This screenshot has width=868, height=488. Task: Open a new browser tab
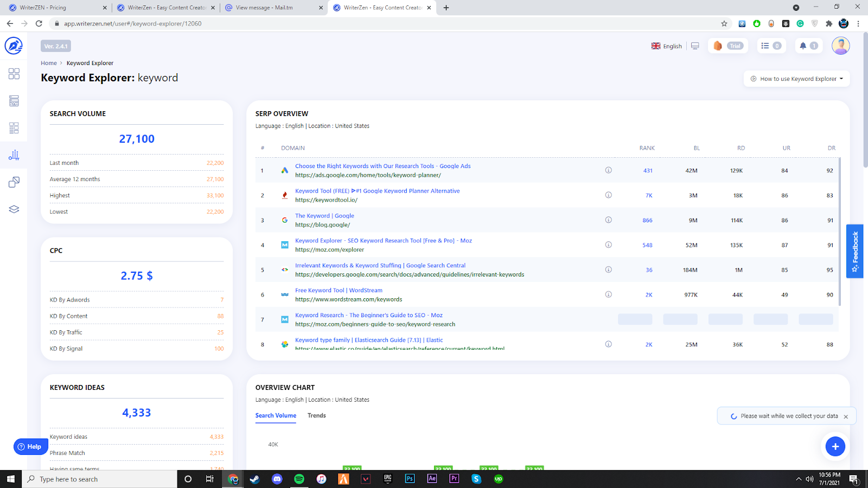click(446, 8)
